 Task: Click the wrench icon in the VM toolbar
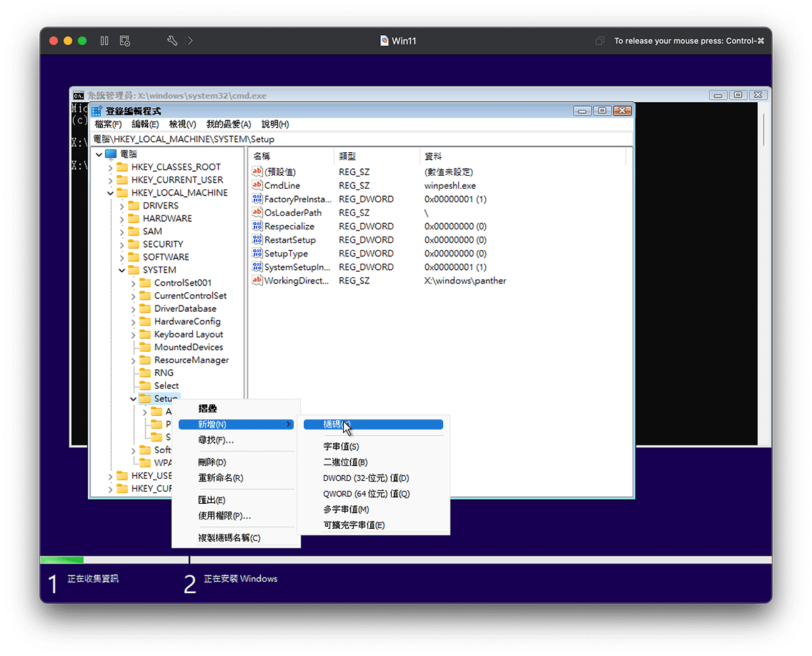click(x=172, y=41)
